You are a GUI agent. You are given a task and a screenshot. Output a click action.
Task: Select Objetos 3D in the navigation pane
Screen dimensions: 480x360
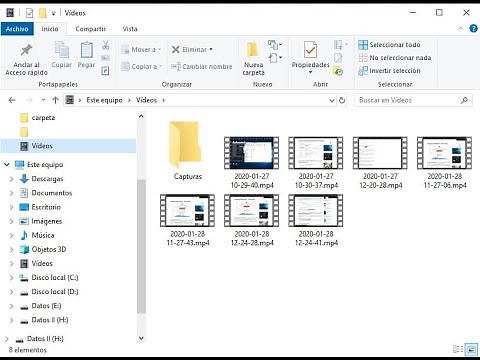tap(49, 249)
